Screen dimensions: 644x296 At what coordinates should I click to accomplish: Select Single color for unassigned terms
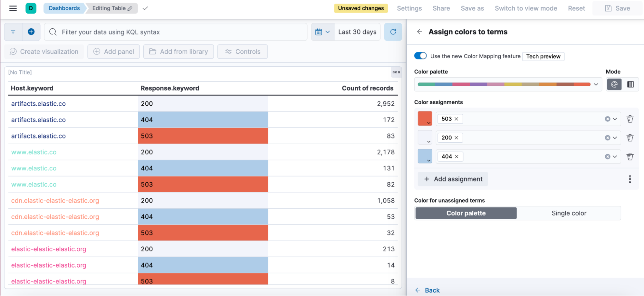coord(569,213)
